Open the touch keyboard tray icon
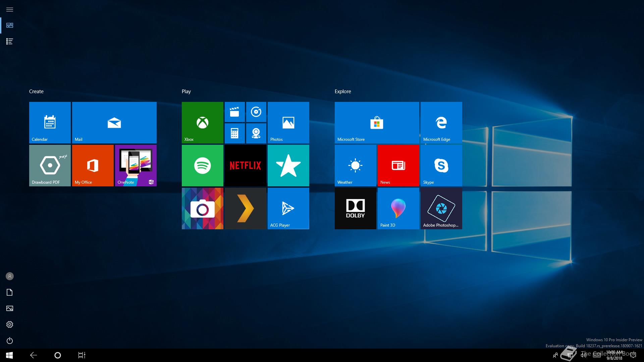Viewport: 644px width, 362px height. 597,355
